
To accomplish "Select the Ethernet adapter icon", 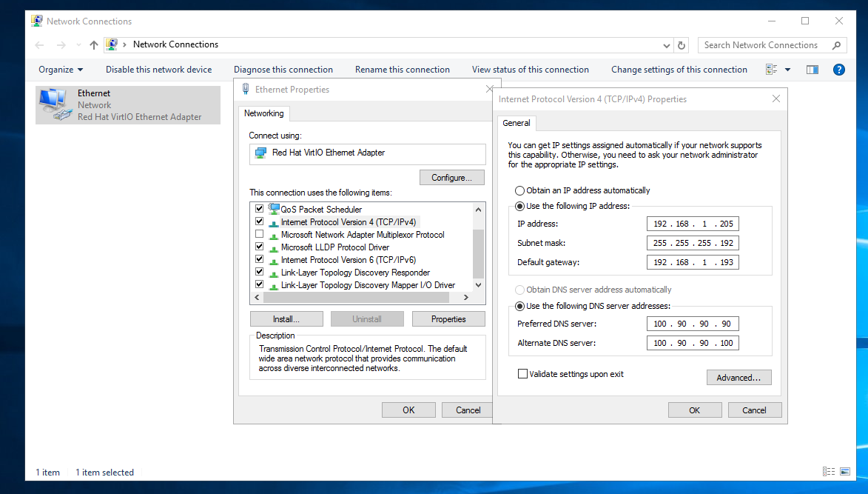I will pyautogui.click(x=55, y=104).
